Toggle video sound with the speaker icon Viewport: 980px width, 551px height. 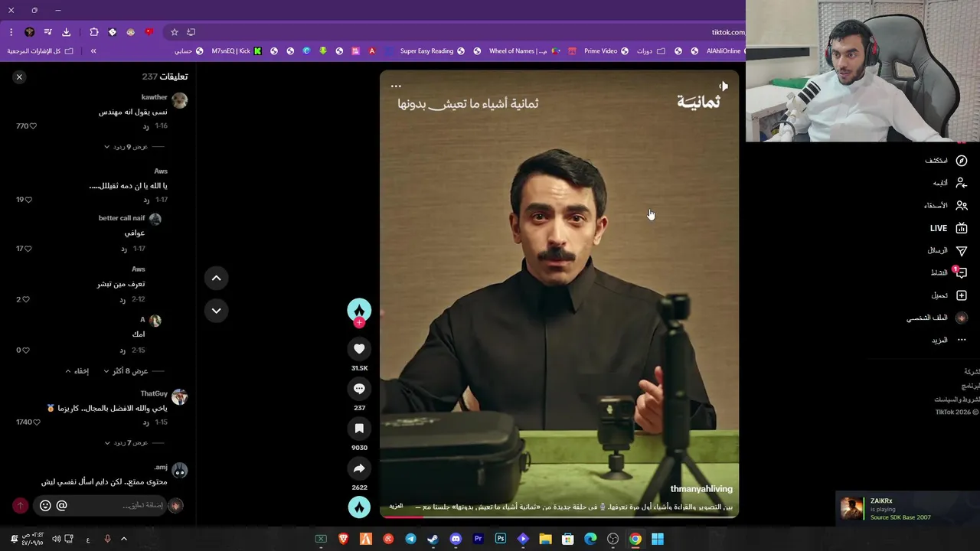[x=723, y=86]
